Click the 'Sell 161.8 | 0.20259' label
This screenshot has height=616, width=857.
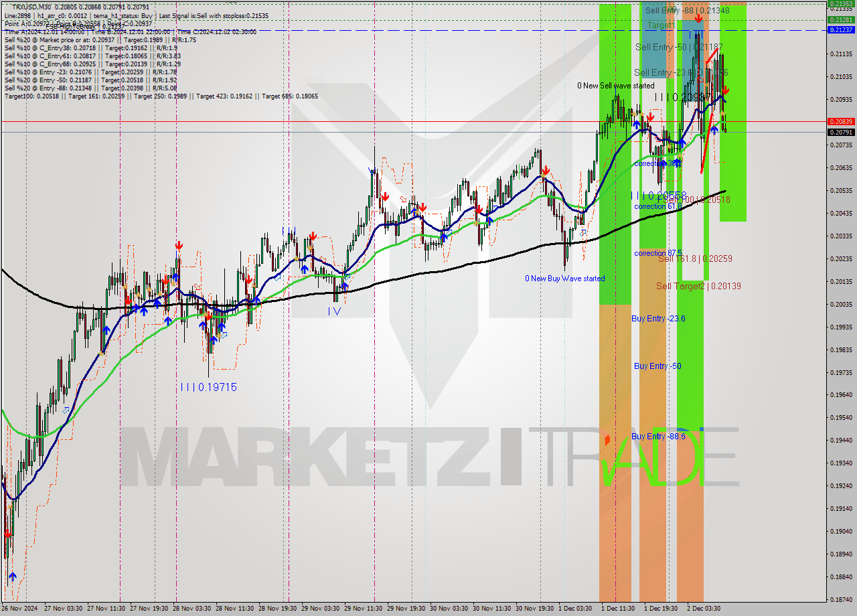pyautogui.click(x=694, y=258)
